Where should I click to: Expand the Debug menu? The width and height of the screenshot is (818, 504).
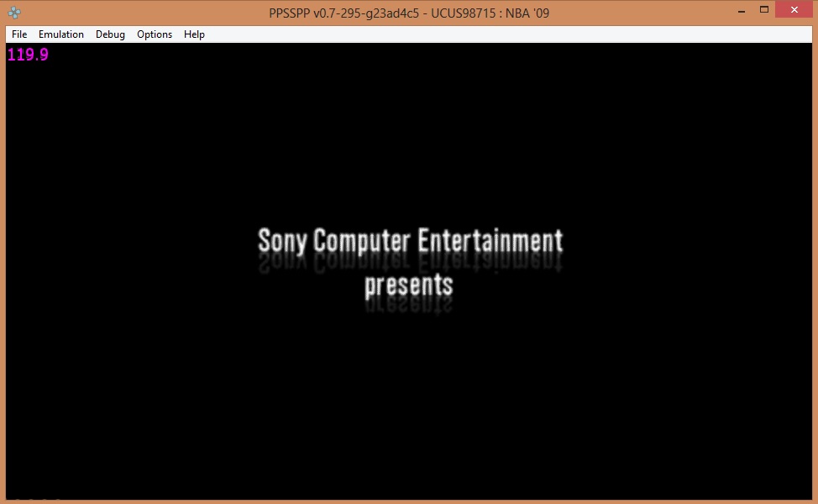pos(110,34)
